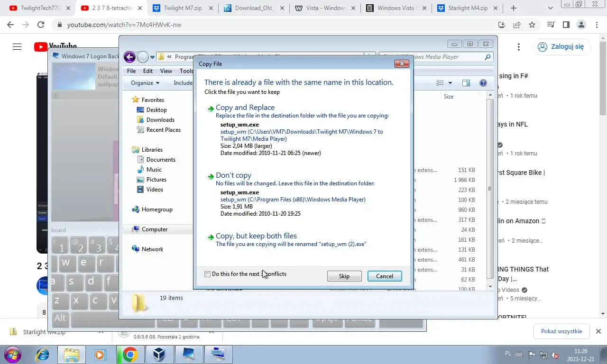Image resolution: width=607 pixels, height=364 pixels.
Task: Open the Tools menu in Explorer
Action: (186, 71)
